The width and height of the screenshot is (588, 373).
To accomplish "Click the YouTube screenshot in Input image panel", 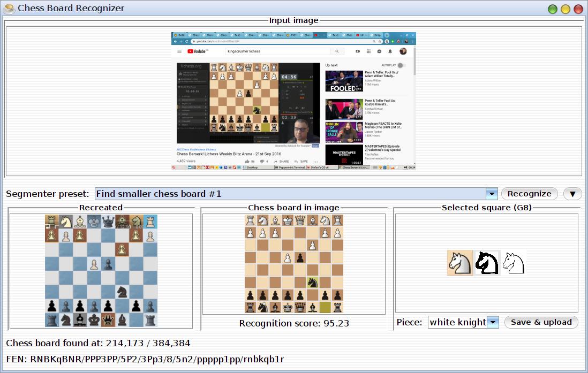I will point(293,101).
